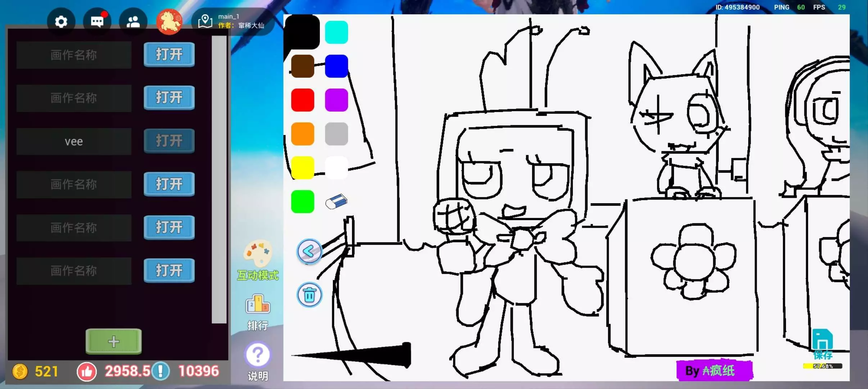Click the first painting name field
Image resolution: width=868 pixels, height=389 pixels.
pyautogui.click(x=74, y=55)
